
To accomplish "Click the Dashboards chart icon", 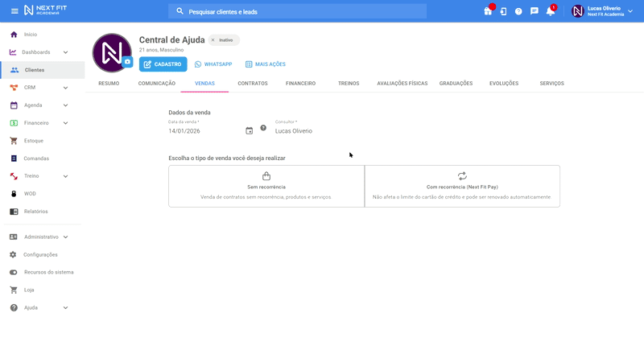I will 13,52.
